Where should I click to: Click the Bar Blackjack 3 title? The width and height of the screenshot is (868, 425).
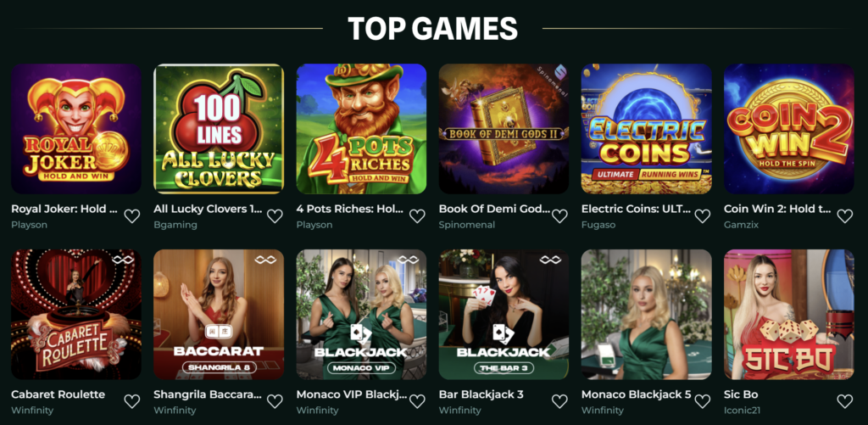click(x=481, y=394)
